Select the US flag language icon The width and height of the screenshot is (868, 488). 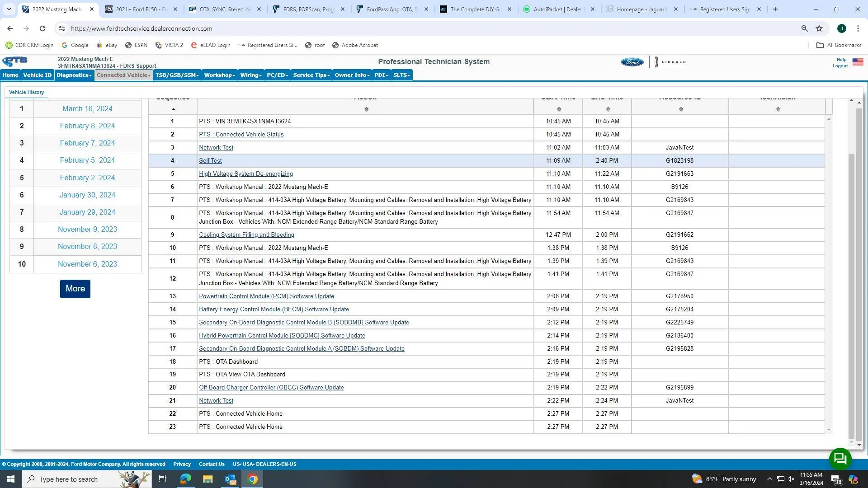(x=858, y=62)
